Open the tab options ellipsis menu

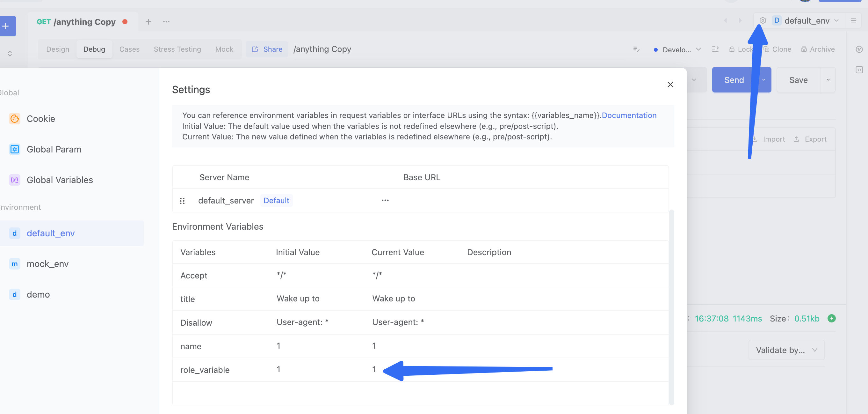point(166,22)
